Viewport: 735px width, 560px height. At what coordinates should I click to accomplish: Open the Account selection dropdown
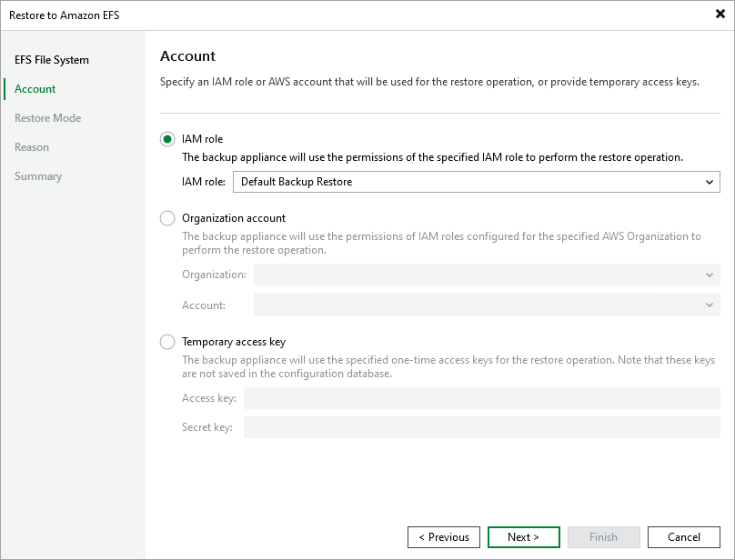(710, 305)
